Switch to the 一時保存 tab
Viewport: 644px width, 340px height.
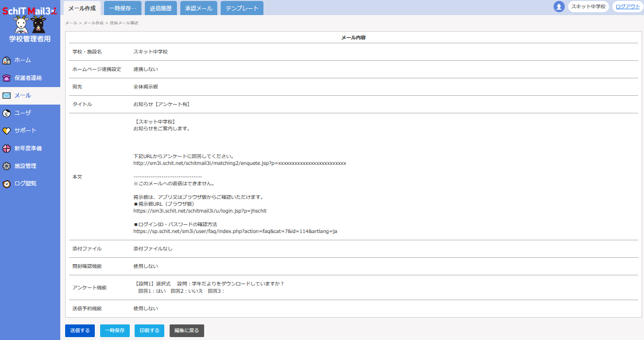click(122, 8)
